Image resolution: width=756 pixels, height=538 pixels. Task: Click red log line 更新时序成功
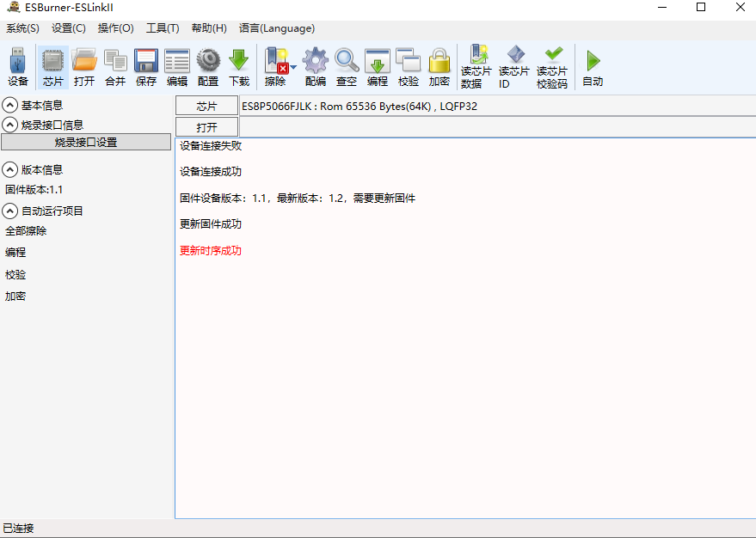pos(211,250)
